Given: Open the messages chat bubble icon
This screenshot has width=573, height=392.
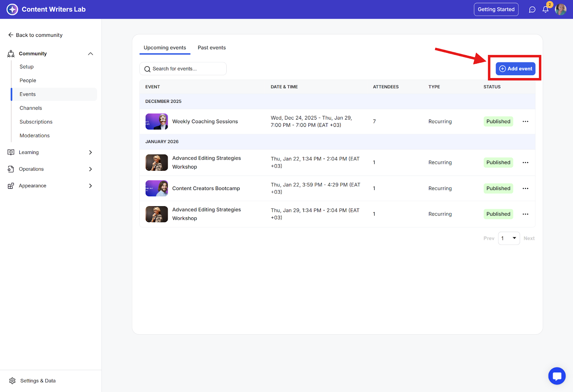Looking at the screenshot, I should [x=532, y=10].
